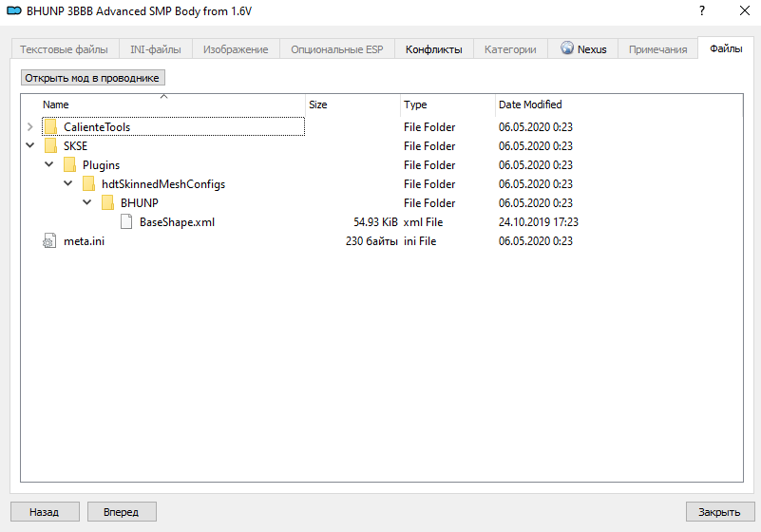Click the Вперед button
The width and height of the screenshot is (761, 532).
(x=122, y=512)
